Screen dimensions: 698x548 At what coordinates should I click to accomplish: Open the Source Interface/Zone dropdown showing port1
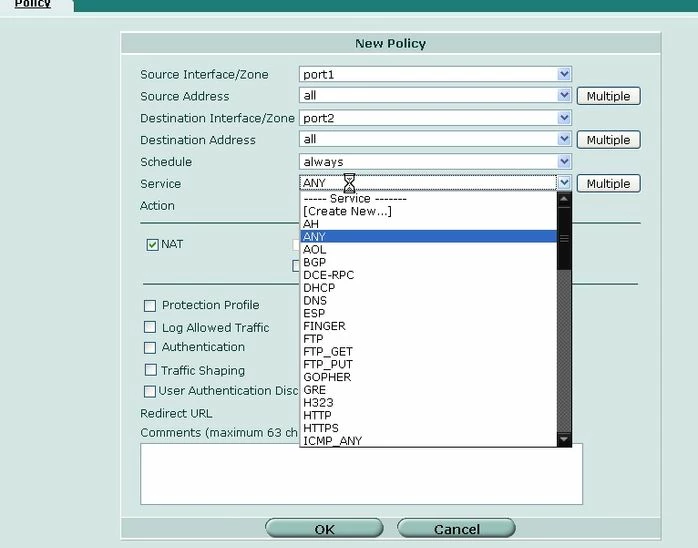click(435, 74)
